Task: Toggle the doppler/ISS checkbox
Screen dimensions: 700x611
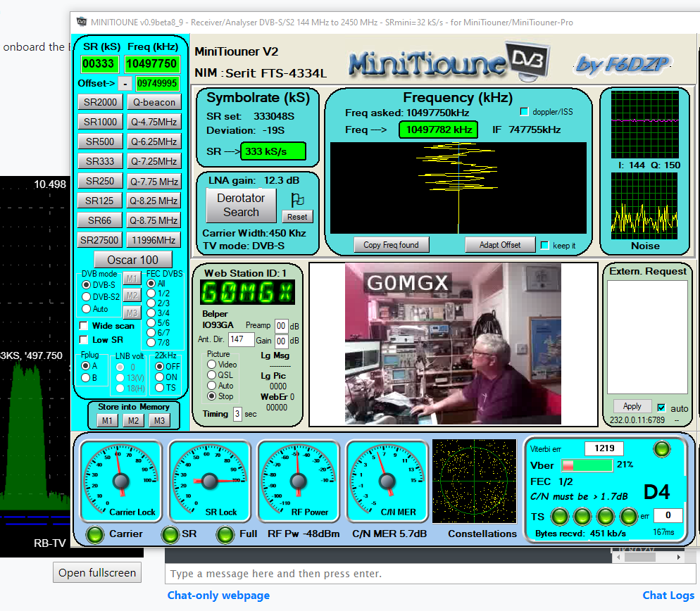Action: coord(525,112)
